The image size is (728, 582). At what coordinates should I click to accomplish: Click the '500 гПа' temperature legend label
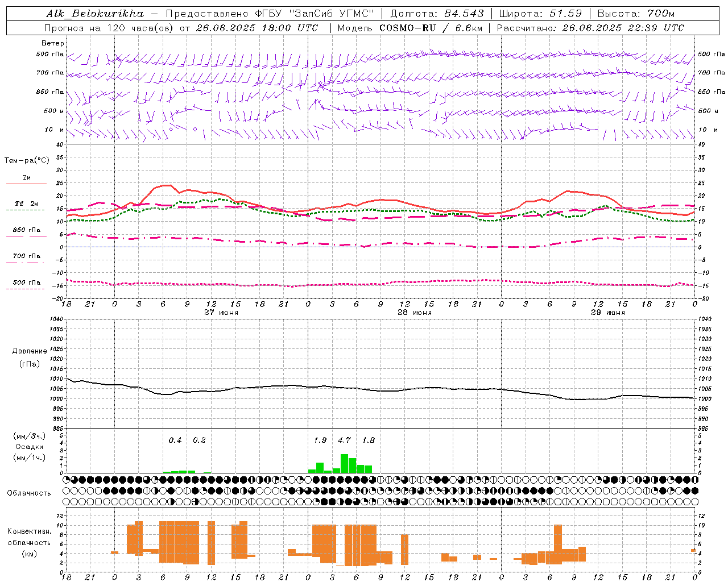(x=27, y=282)
